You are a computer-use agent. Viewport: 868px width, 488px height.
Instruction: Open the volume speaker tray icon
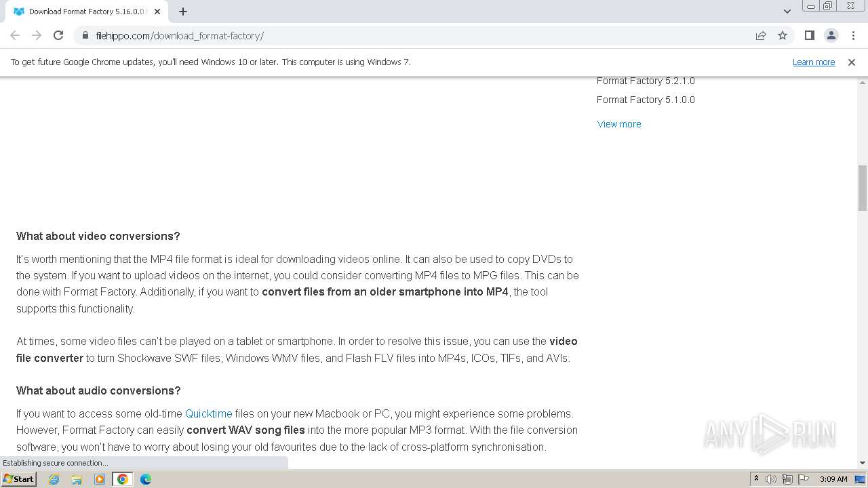tap(771, 479)
